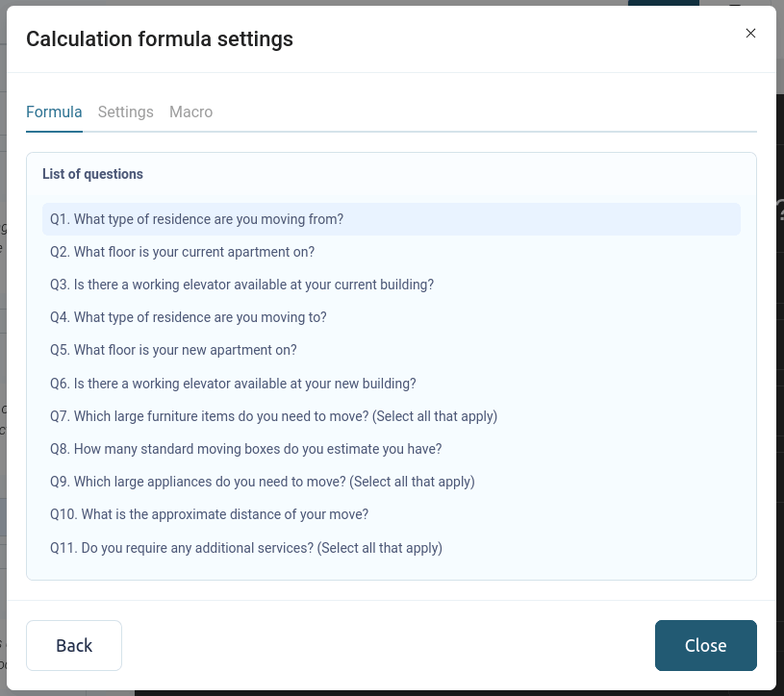Choose Q11 additional services question
Screen dimensions: 784x696
[246, 548]
